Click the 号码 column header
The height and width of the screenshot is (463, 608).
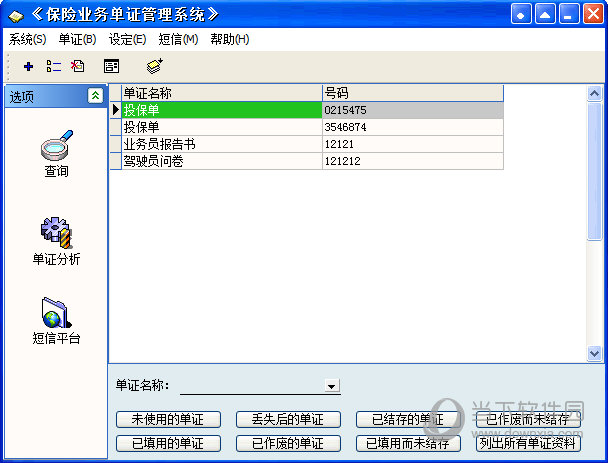pos(412,93)
